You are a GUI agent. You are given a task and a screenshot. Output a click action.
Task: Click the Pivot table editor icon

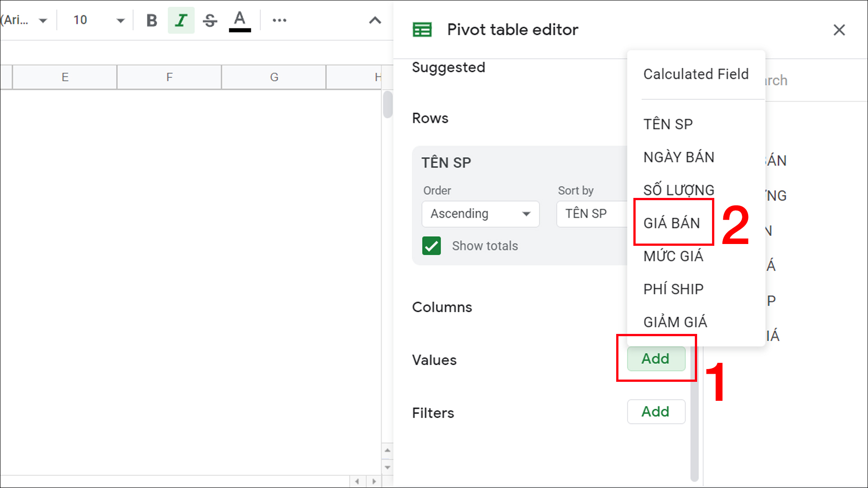(x=421, y=29)
